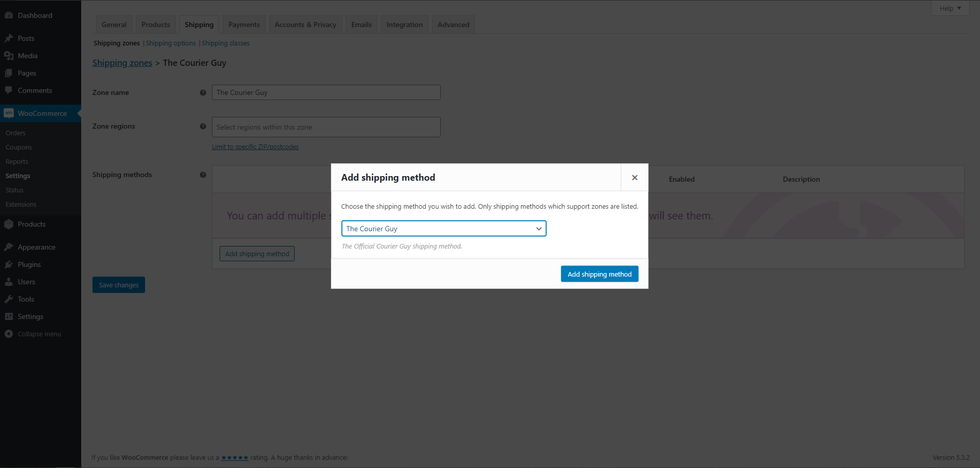Image resolution: width=980 pixels, height=468 pixels.
Task: Open the Products settings tab
Action: point(156,24)
